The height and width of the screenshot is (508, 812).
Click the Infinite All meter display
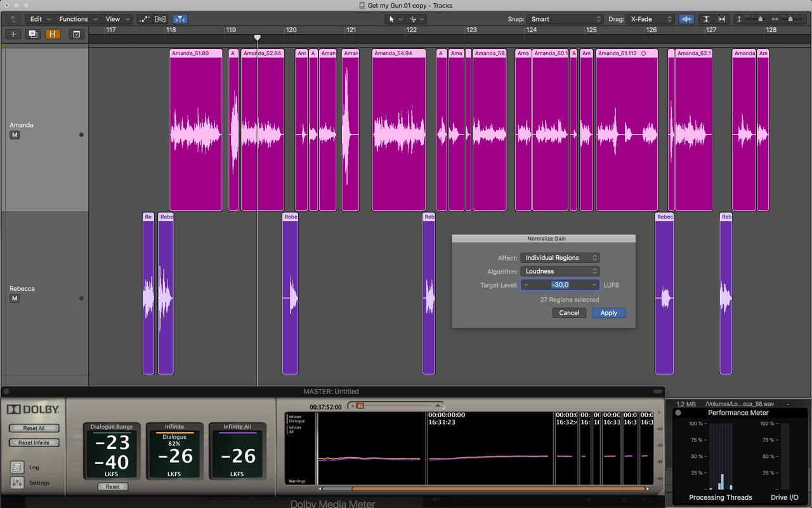(237, 451)
